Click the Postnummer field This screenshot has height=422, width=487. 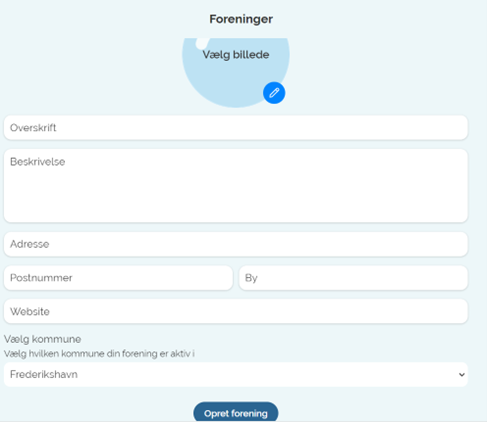click(x=118, y=278)
